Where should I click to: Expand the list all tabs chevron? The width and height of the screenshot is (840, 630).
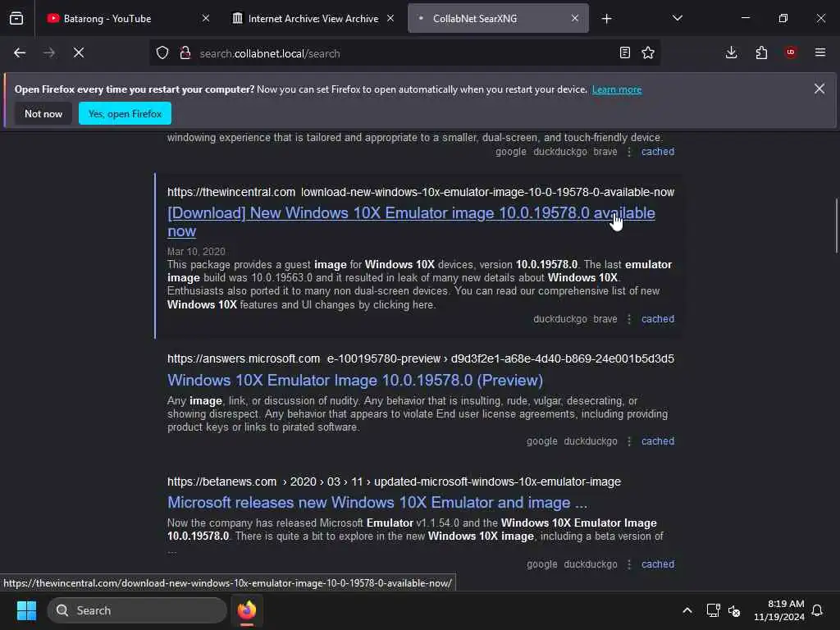click(677, 19)
